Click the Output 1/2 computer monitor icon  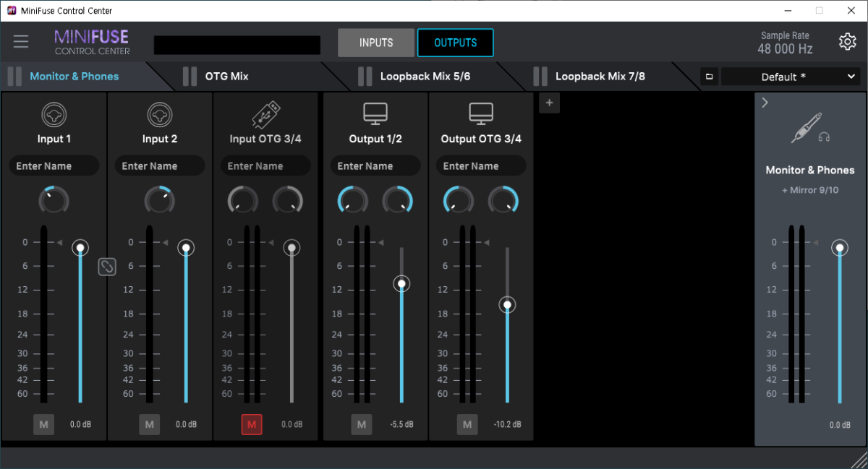tap(375, 114)
